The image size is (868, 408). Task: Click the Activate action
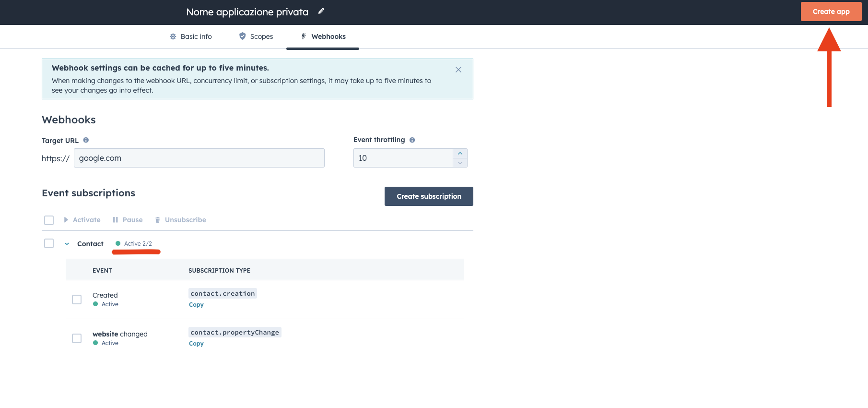pyautogui.click(x=82, y=220)
